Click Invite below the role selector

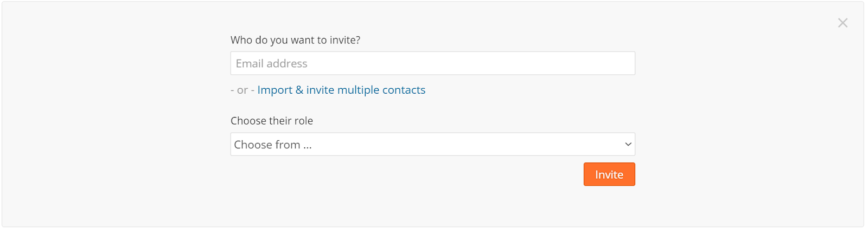609,174
